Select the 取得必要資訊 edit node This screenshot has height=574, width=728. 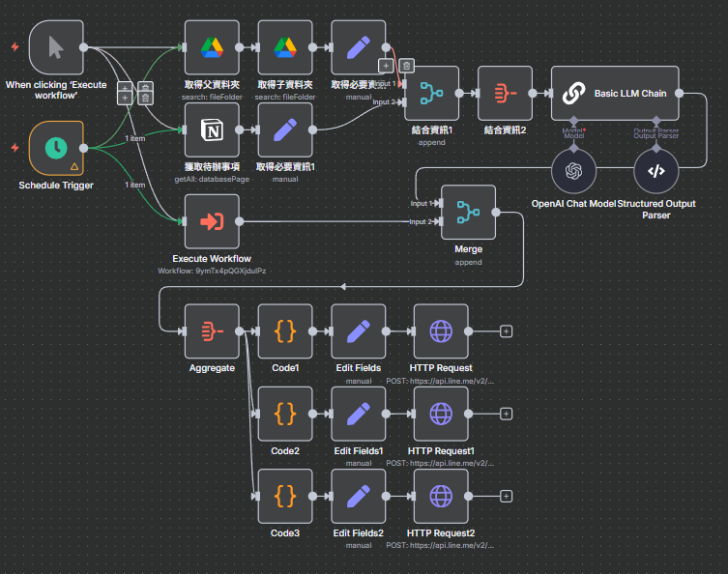359,47
